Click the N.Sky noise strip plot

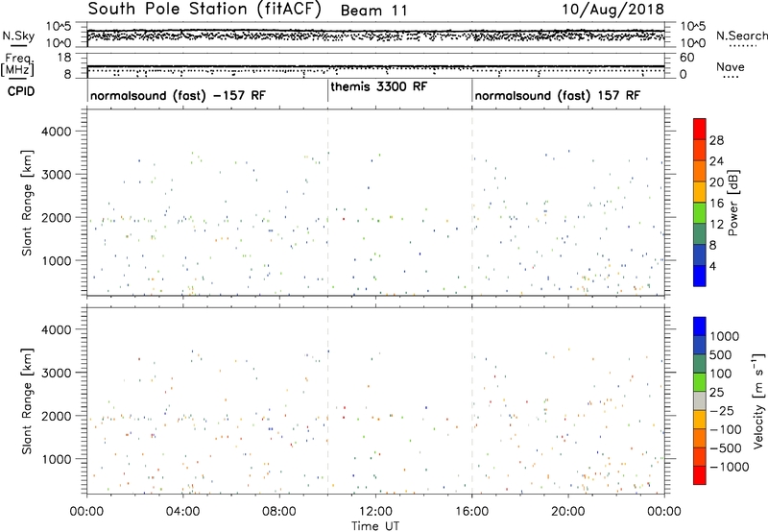pos(375,35)
